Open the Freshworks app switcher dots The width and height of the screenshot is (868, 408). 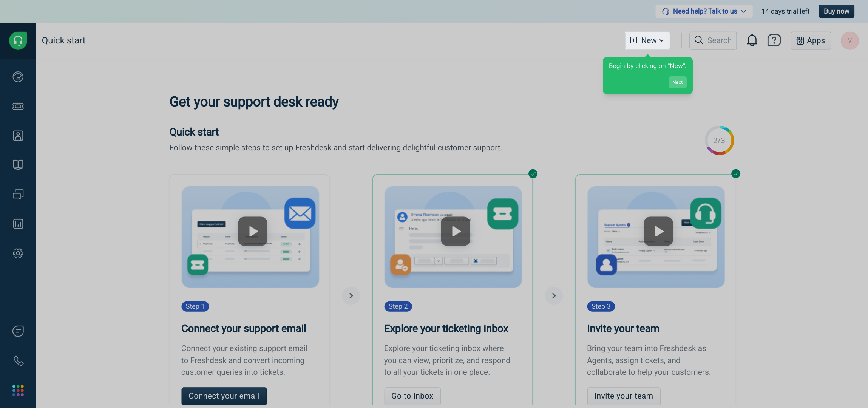tap(18, 390)
